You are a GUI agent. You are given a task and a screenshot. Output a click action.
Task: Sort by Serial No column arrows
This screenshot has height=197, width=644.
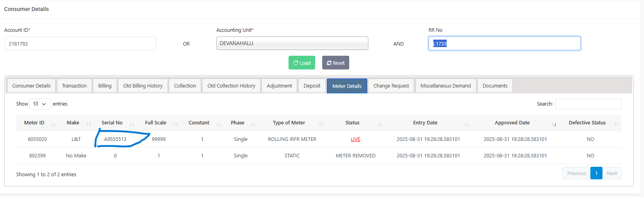(132, 124)
